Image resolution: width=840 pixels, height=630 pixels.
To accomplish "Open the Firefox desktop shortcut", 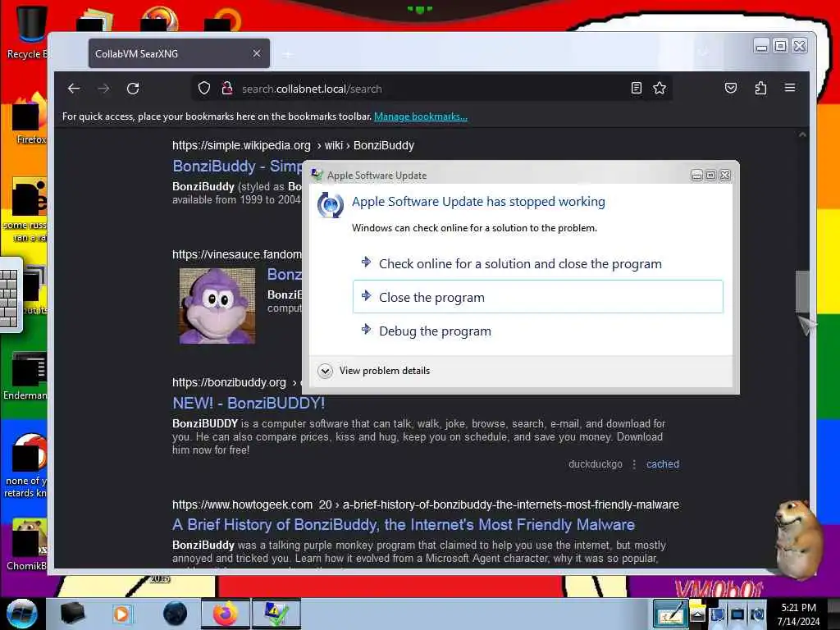I will pyautogui.click(x=30, y=119).
